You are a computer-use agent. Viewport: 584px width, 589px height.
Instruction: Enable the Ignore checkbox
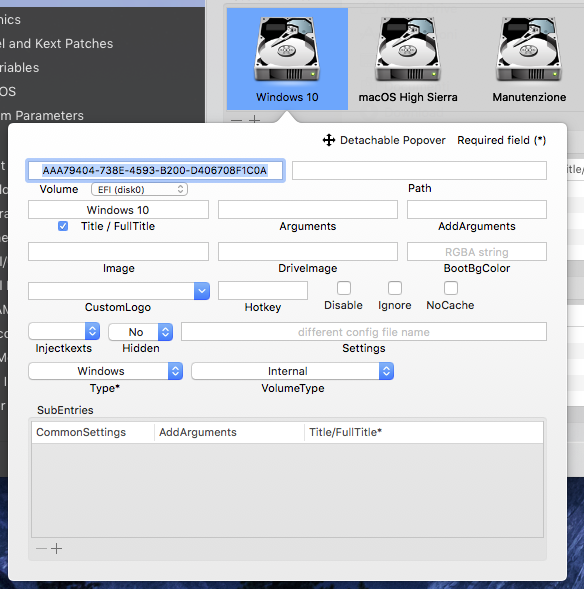[x=395, y=288]
